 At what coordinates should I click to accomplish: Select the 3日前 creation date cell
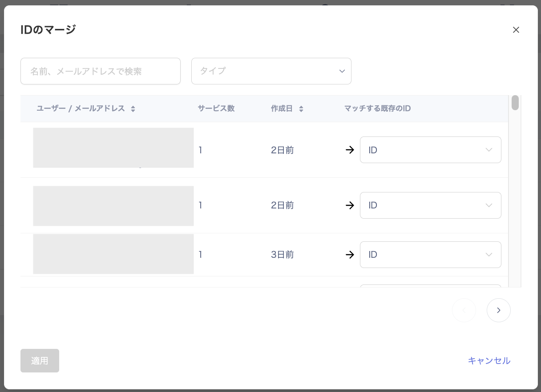(x=282, y=255)
